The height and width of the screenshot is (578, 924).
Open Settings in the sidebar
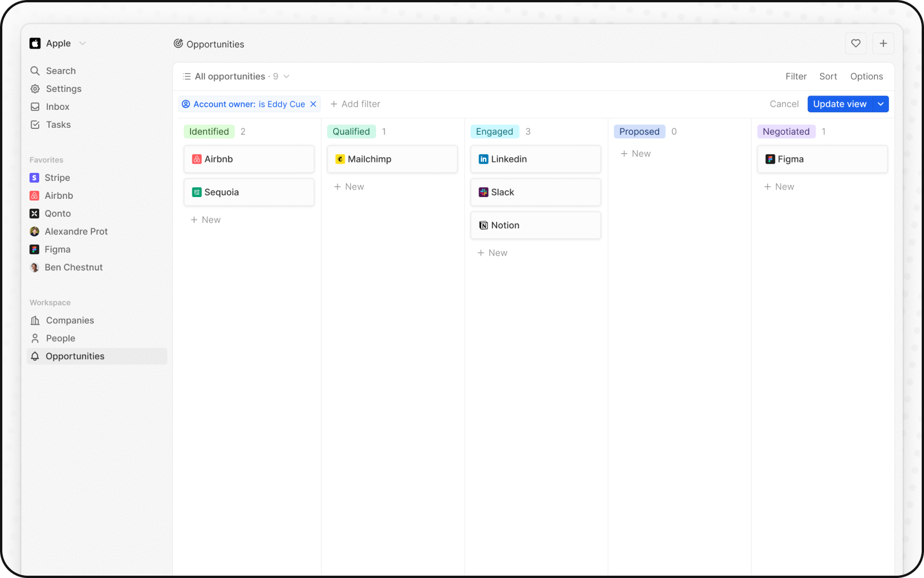coord(63,89)
